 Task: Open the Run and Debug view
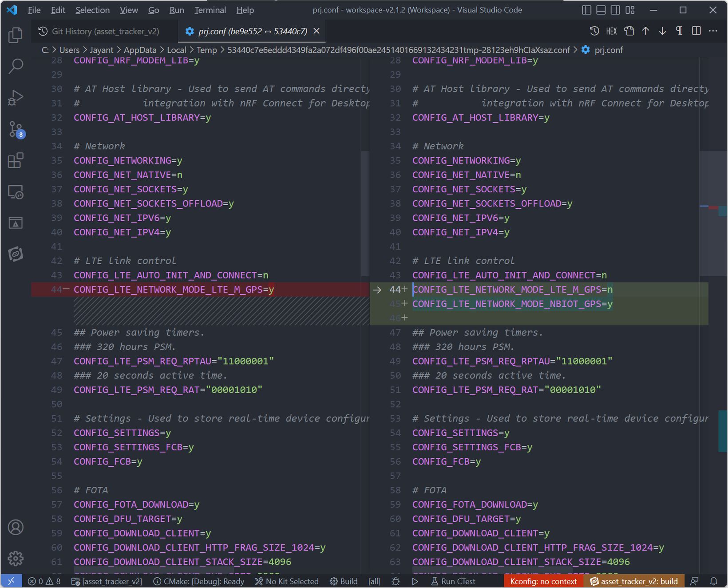click(x=16, y=98)
